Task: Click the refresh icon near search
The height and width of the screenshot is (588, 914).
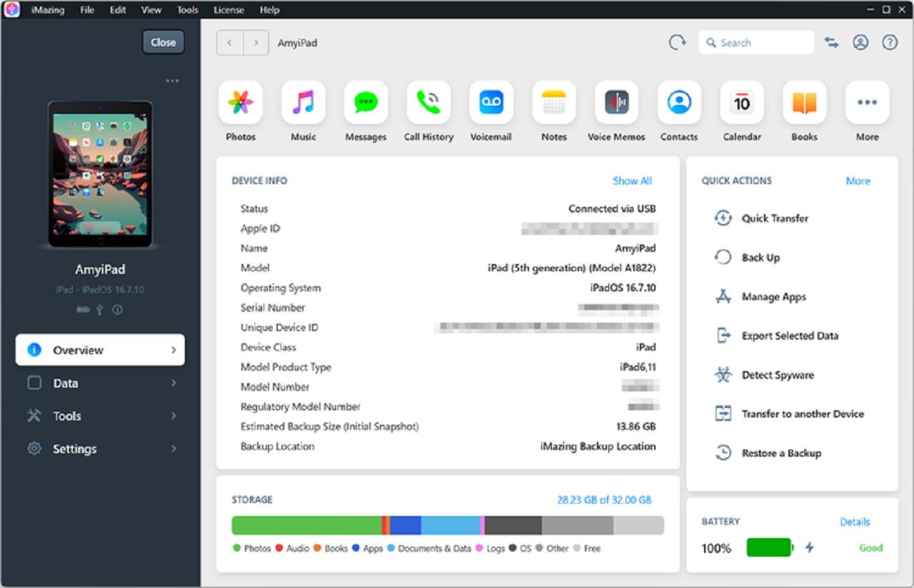Action: 676,43
